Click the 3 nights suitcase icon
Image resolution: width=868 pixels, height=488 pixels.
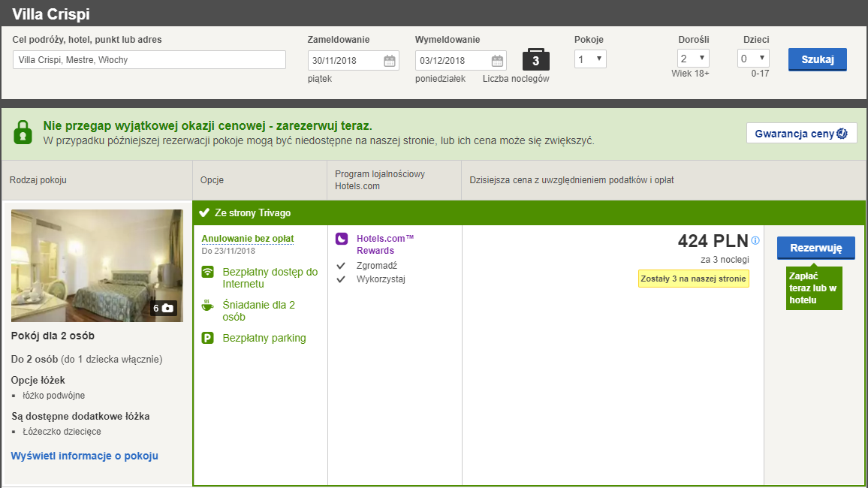pyautogui.click(x=536, y=59)
